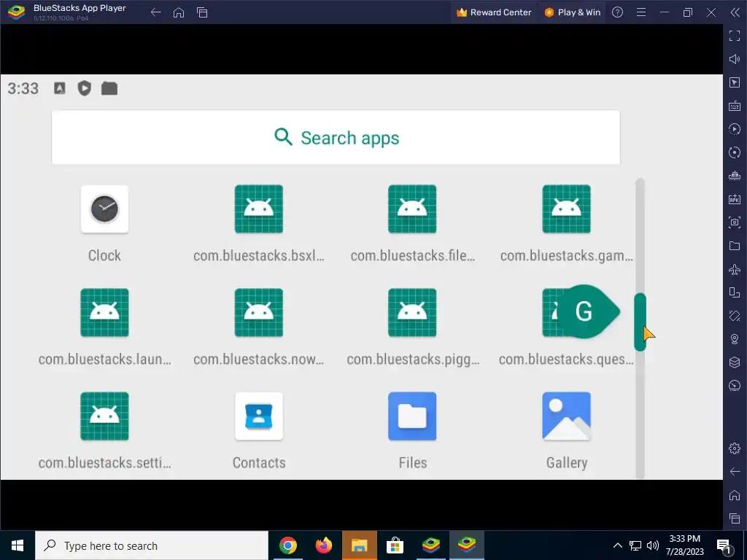
Task: Open the Files app
Action: point(412,416)
